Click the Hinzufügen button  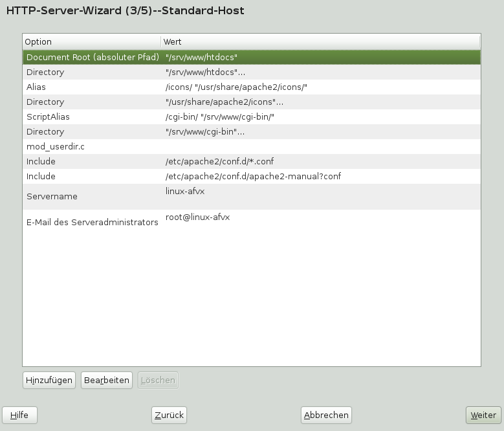tap(49, 381)
